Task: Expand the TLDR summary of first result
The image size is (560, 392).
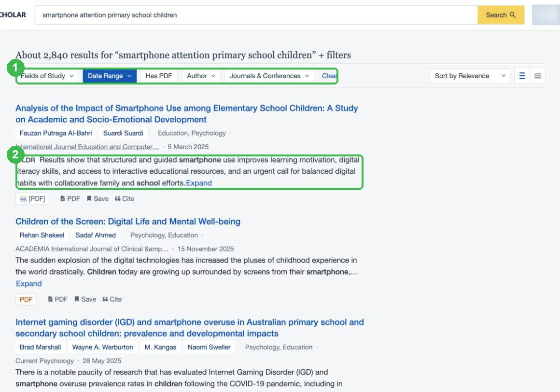Action: [x=199, y=183]
